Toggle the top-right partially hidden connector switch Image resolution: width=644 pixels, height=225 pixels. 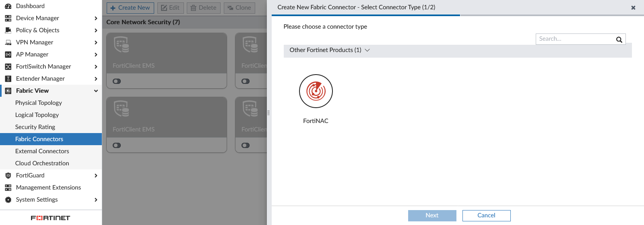pyautogui.click(x=246, y=81)
